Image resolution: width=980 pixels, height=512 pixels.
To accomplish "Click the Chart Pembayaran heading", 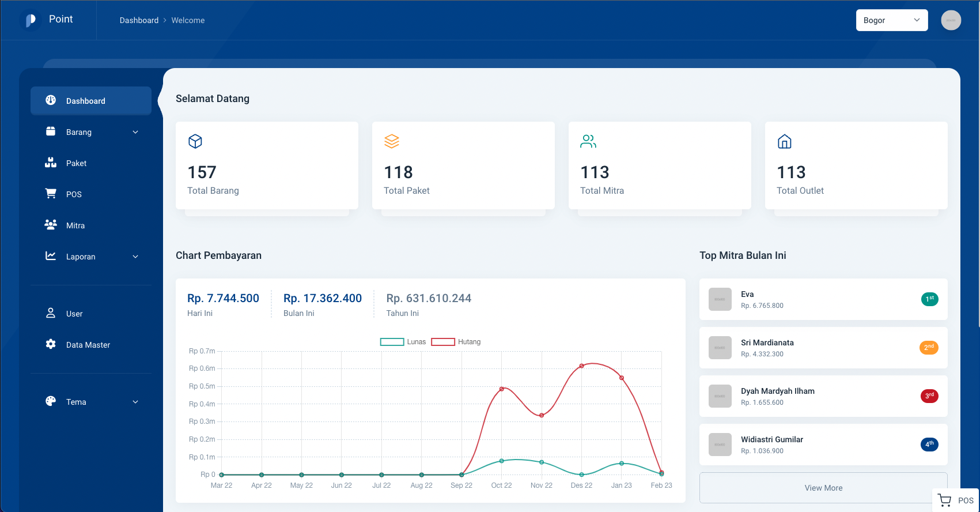I will 218,255.
